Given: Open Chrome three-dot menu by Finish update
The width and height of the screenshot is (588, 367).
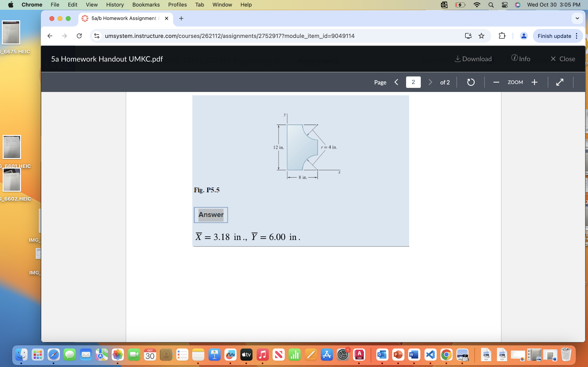Looking at the screenshot, I should click(577, 36).
